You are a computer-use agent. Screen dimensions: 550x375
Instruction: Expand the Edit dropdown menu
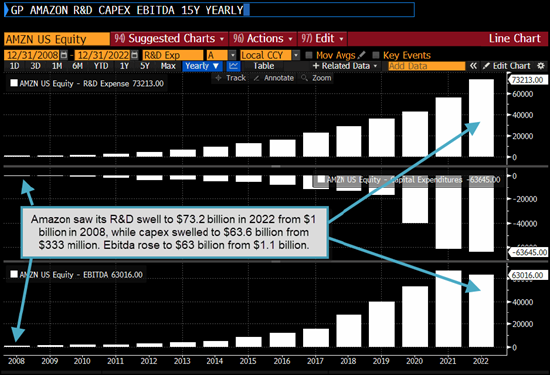click(x=322, y=39)
